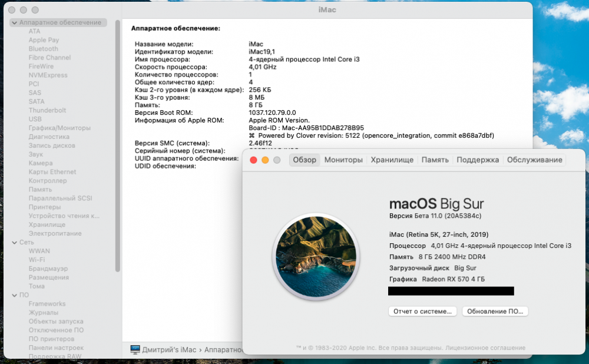The width and height of the screenshot is (589, 364).
Task: Select Bluetooth in the sidebar
Action: 43,49
